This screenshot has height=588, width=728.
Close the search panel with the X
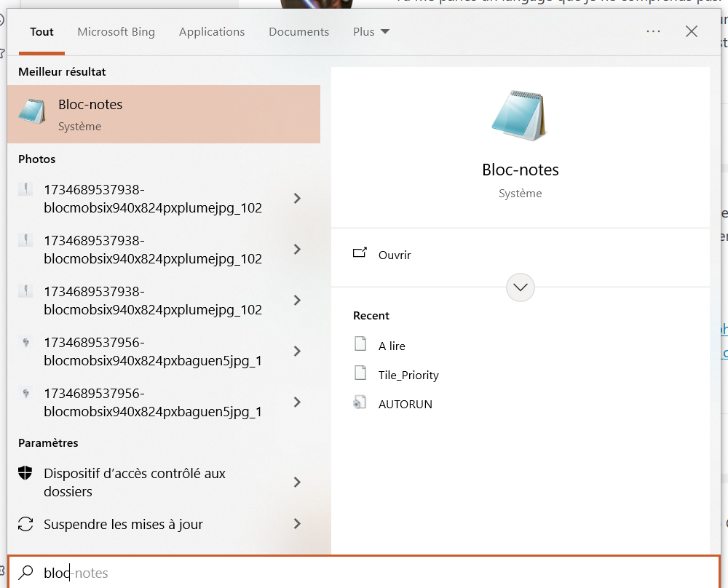click(x=692, y=31)
